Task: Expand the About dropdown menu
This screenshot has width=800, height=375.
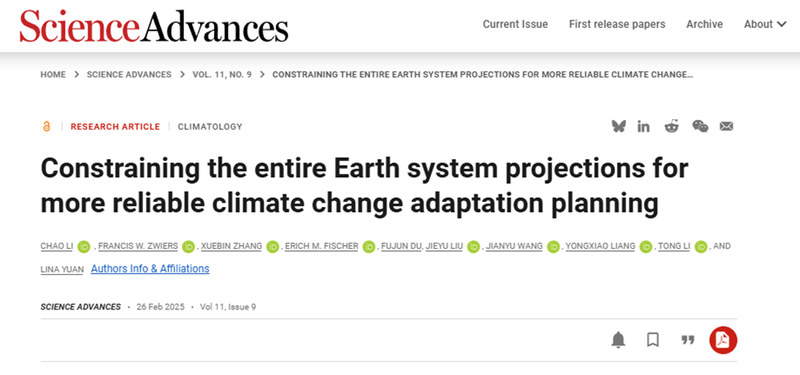Action: pos(765,24)
